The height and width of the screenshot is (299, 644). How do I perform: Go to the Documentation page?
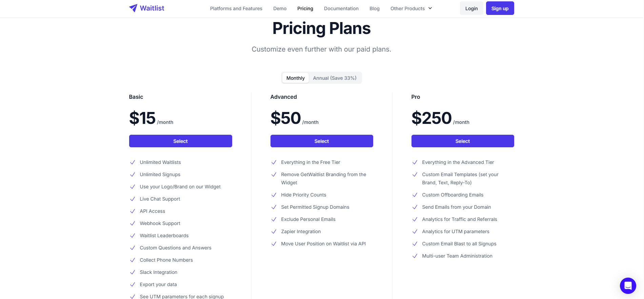341,8
